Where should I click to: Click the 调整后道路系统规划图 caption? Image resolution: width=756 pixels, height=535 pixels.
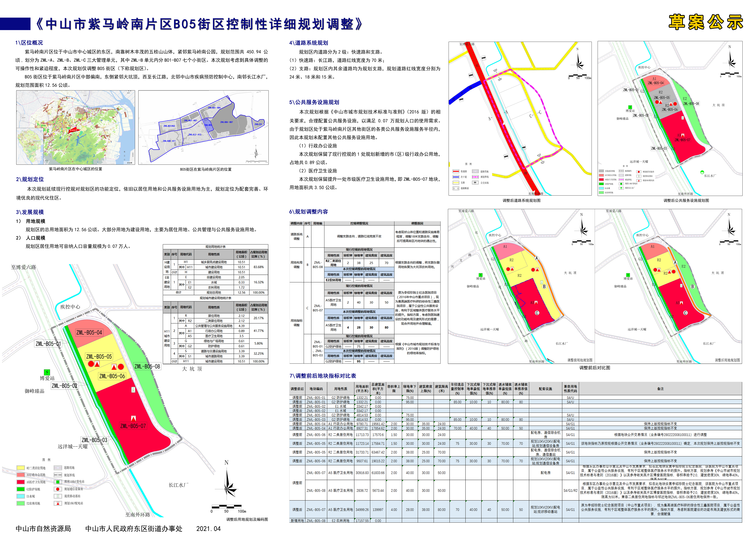pos(522,200)
